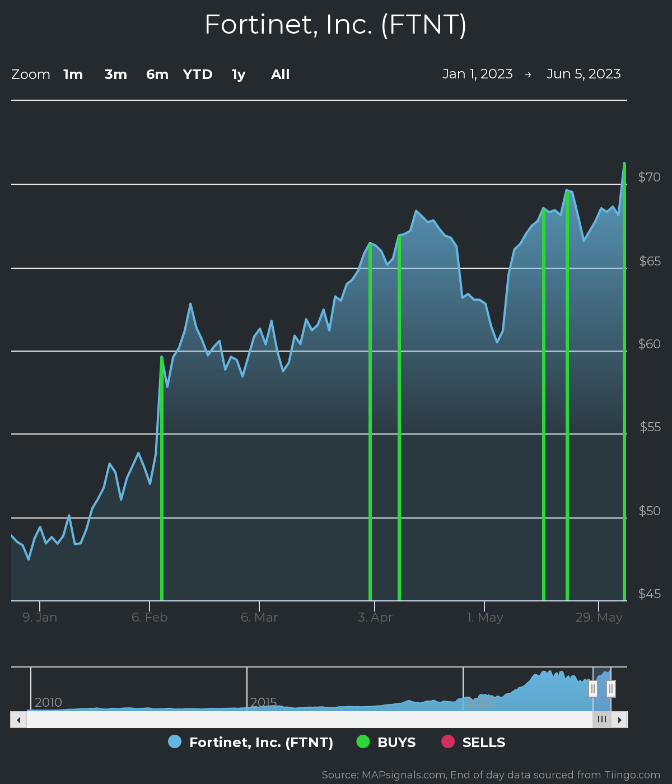Click the navigator left range handle

593,688
